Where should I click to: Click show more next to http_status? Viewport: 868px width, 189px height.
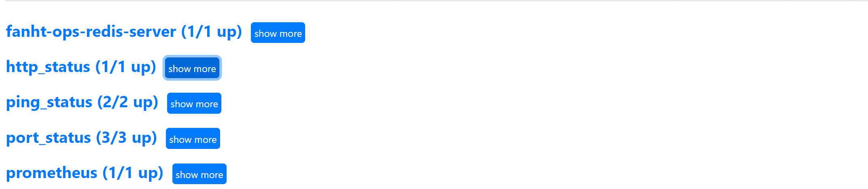pos(192,68)
